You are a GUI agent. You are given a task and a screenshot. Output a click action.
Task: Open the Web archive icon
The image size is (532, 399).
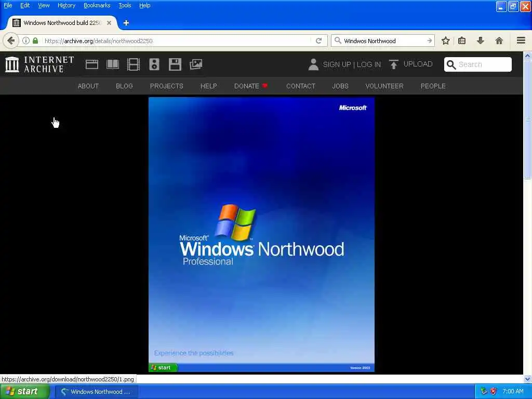[x=92, y=64]
